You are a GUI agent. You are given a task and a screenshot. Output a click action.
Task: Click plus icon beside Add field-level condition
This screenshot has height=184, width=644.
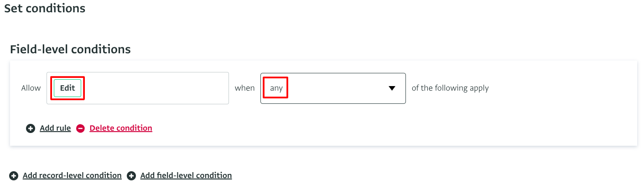tap(131, 176)
